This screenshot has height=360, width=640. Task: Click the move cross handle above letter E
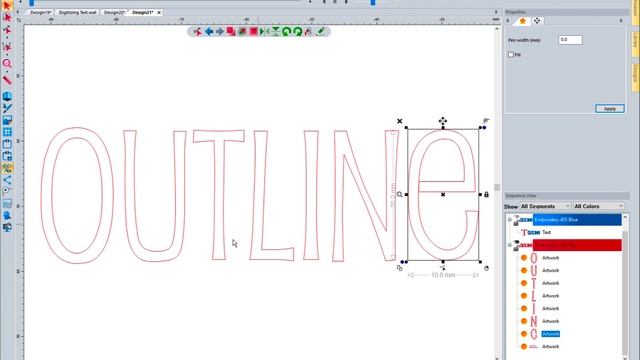point(443,121)
